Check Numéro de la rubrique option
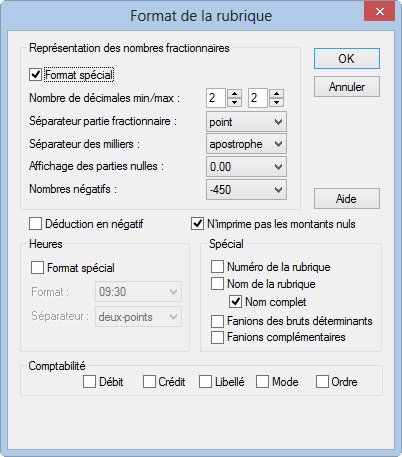 click(217, 267)
